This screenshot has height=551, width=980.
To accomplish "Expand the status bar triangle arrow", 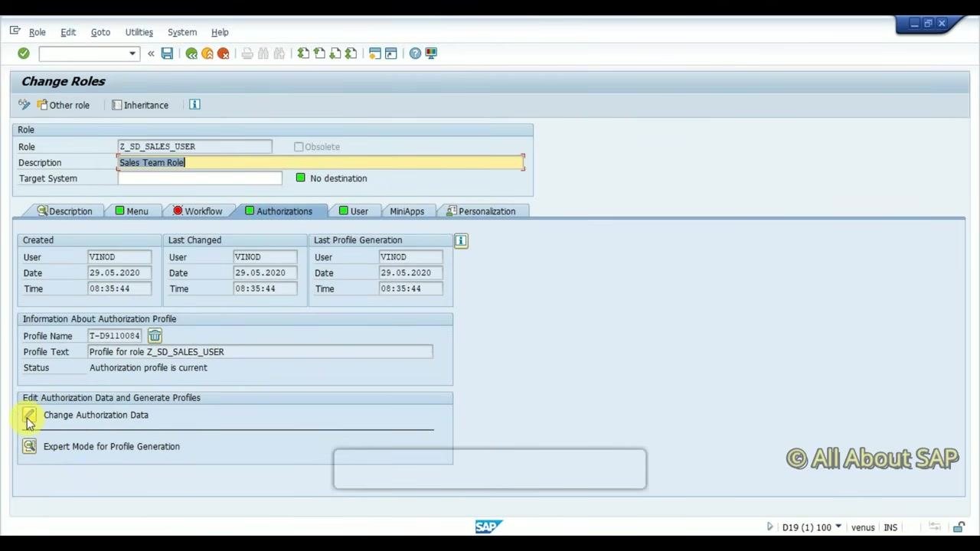I will pos(769,527).
